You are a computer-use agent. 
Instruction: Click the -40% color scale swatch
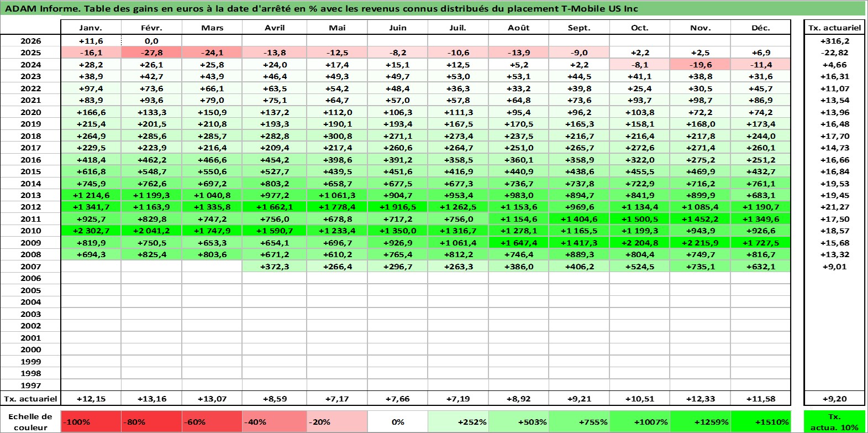click(x=275, y=421)
